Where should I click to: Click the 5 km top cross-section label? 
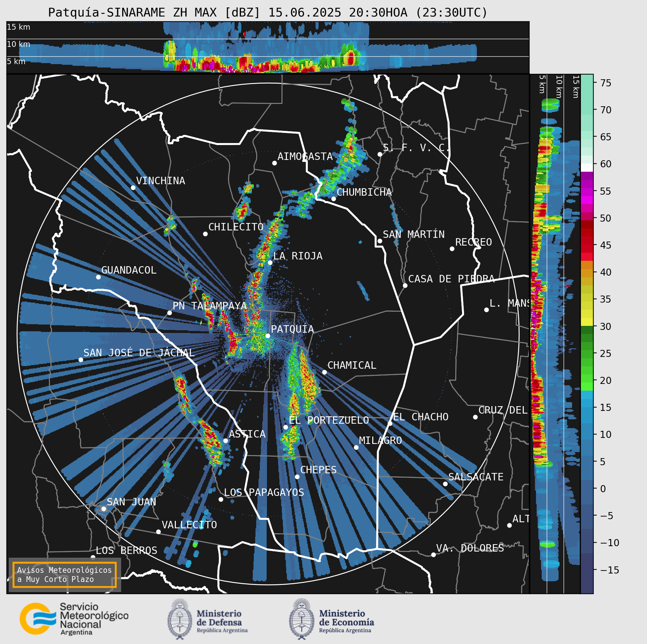(16, 61)
